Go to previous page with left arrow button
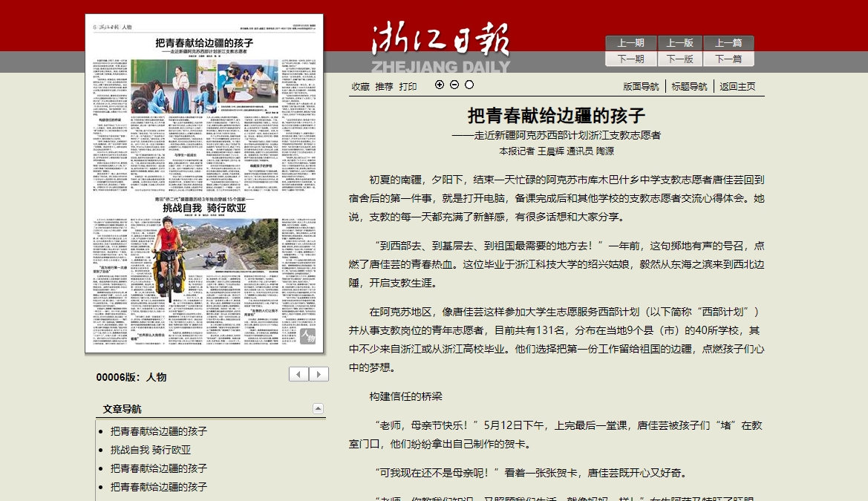This screenshot has height=501, width=868. pos(298,374)
